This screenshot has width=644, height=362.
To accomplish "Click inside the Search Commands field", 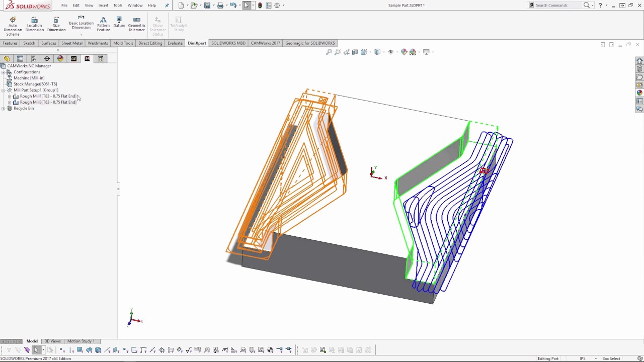I will pyautogui.click(x=557, y=5).
